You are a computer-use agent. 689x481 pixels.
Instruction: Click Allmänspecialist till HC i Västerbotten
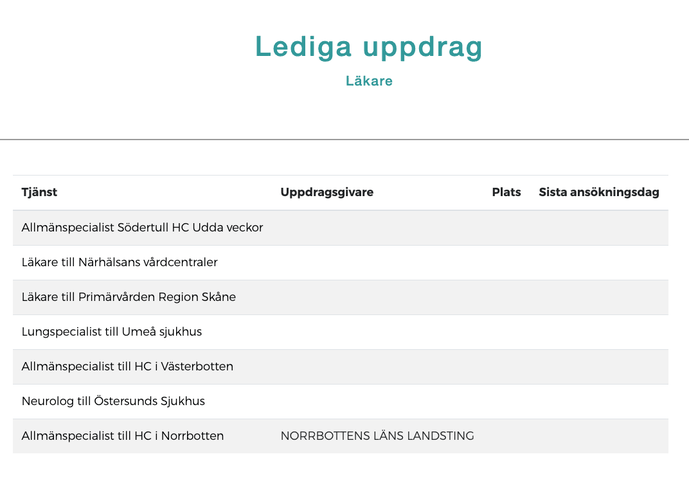(127, 366)
